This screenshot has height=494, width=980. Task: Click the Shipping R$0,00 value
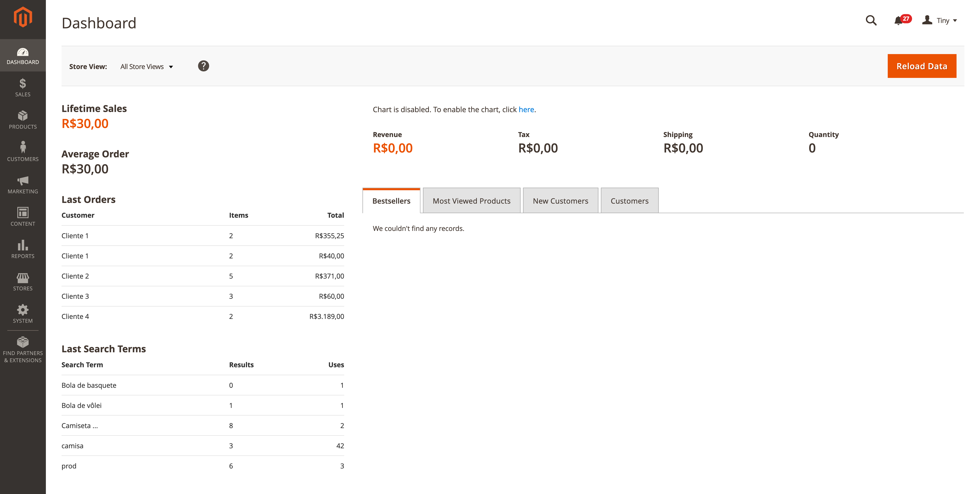click(683, 148)
